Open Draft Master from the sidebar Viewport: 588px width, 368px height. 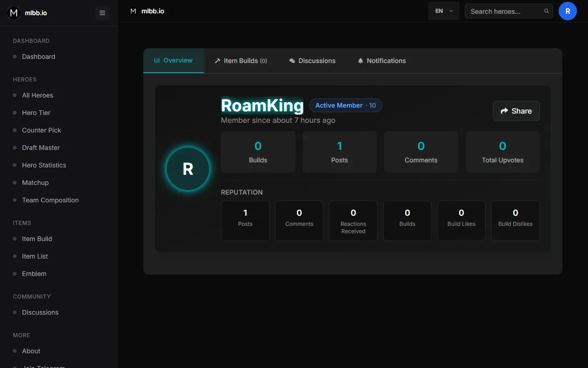tap(41, 148)
